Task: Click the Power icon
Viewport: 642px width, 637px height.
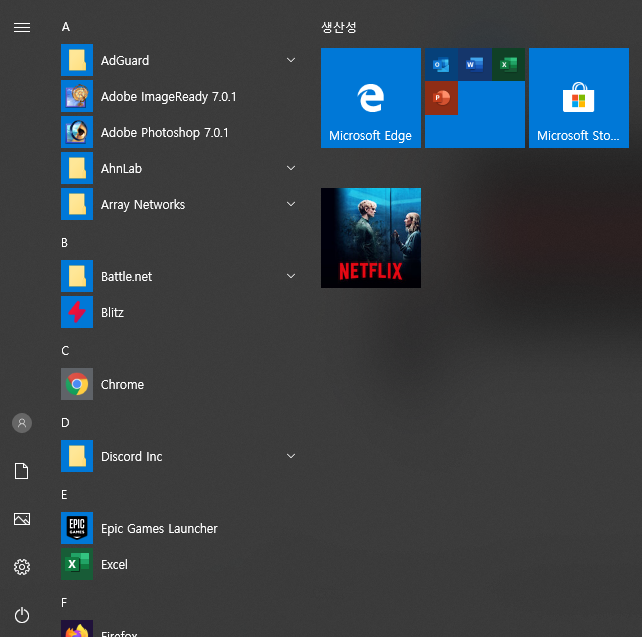Action: [22, 615]
